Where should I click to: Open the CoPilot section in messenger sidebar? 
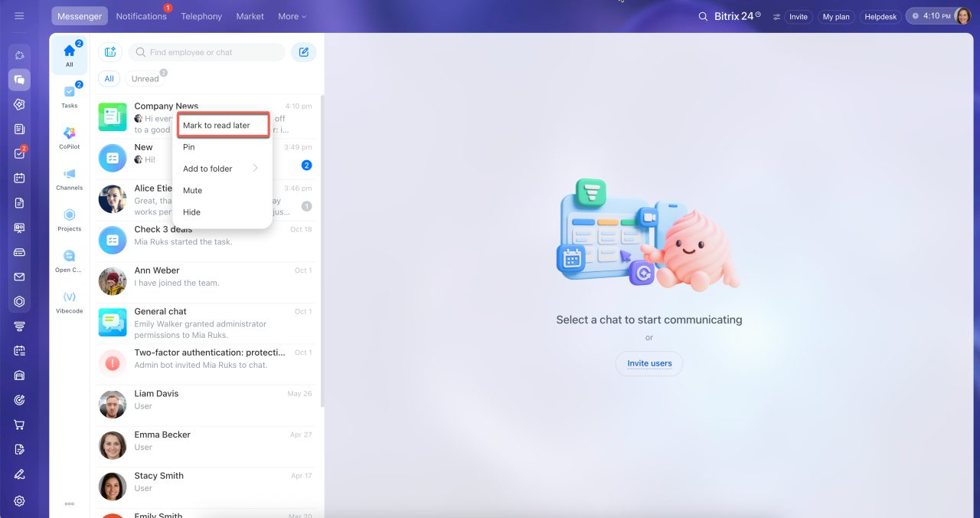70,138
